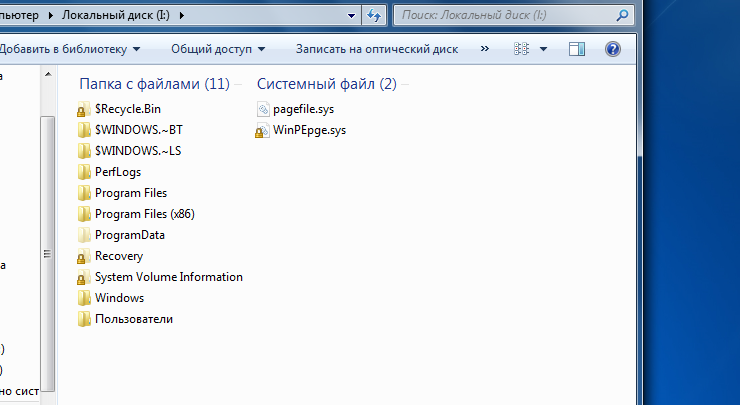Click the ProgramData folder icon
Viewport: 740px width, 405px height.
click(x=84, y=235)
